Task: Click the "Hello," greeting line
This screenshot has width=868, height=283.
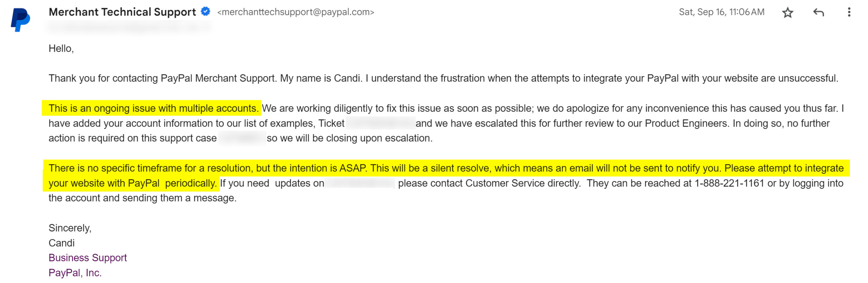Action: (61, 48)
